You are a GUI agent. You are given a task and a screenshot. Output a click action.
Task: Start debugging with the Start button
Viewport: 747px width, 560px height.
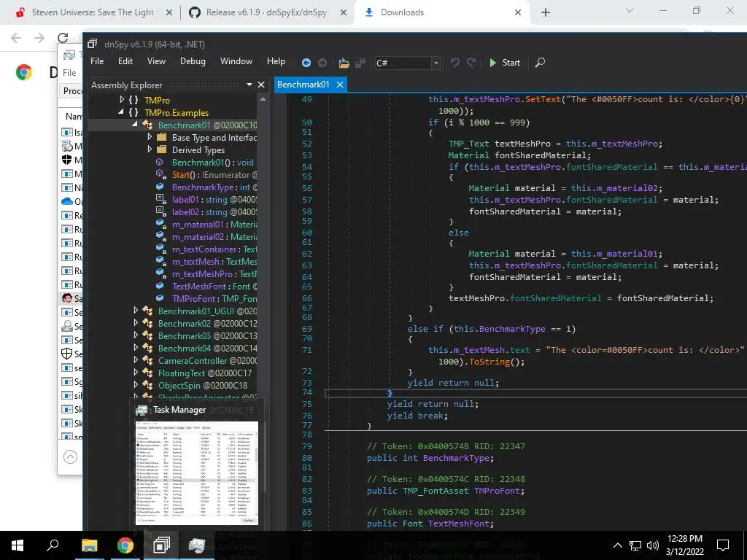coord(505,63)
